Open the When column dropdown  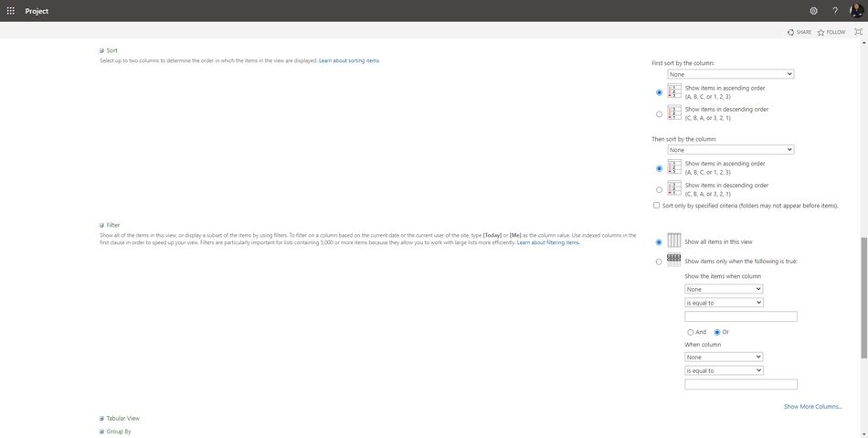click(x=724, y=358)
